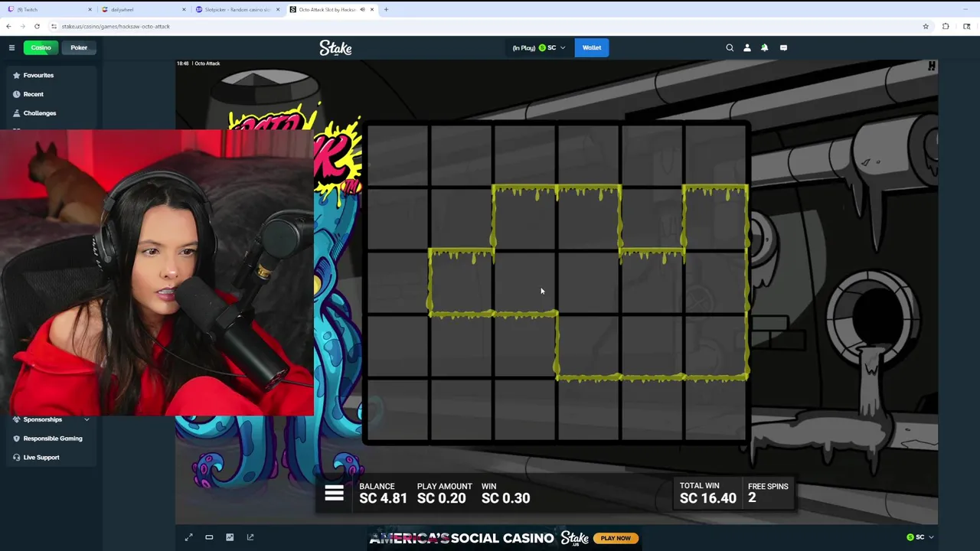
Task: Open Live Support chat
Action: tap(41, 458)
